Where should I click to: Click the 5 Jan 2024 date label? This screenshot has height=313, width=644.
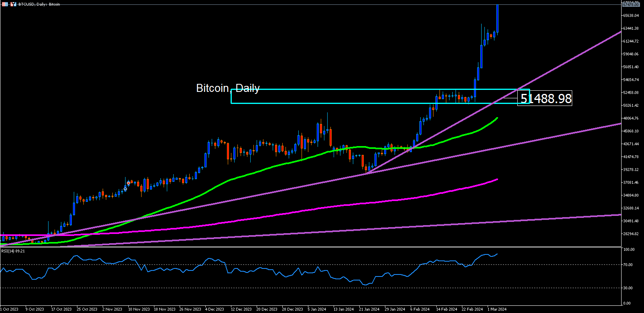[x=317, y=309]
